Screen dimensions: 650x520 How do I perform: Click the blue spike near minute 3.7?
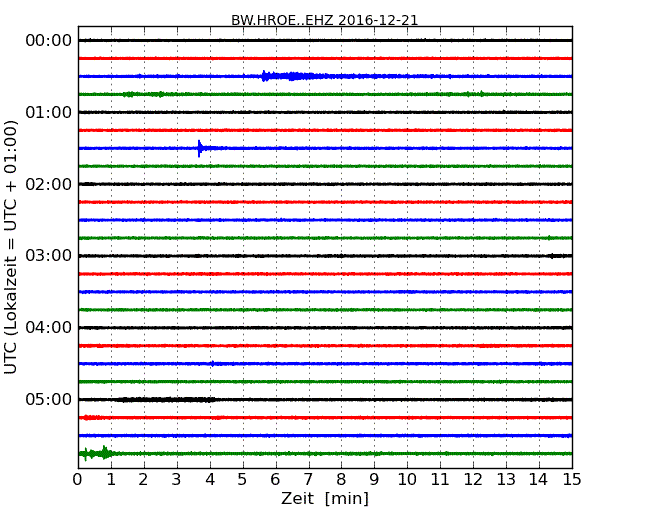tap(201, 148)
